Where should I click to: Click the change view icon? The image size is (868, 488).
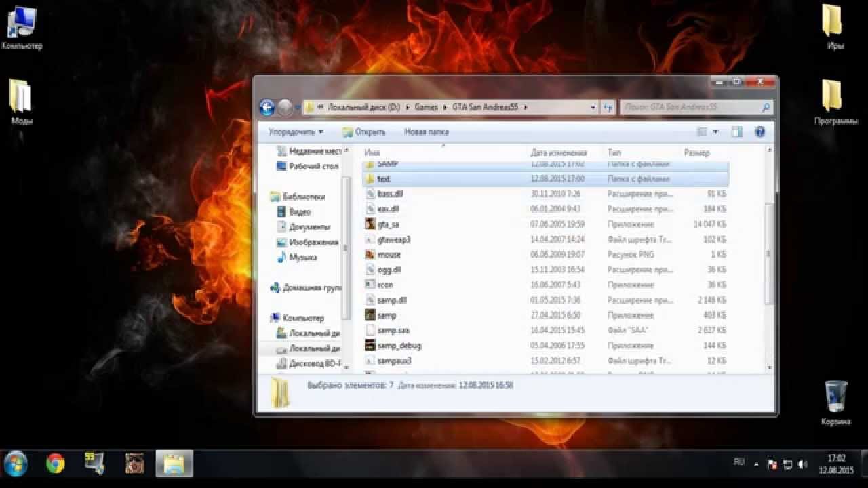(703, 132)
